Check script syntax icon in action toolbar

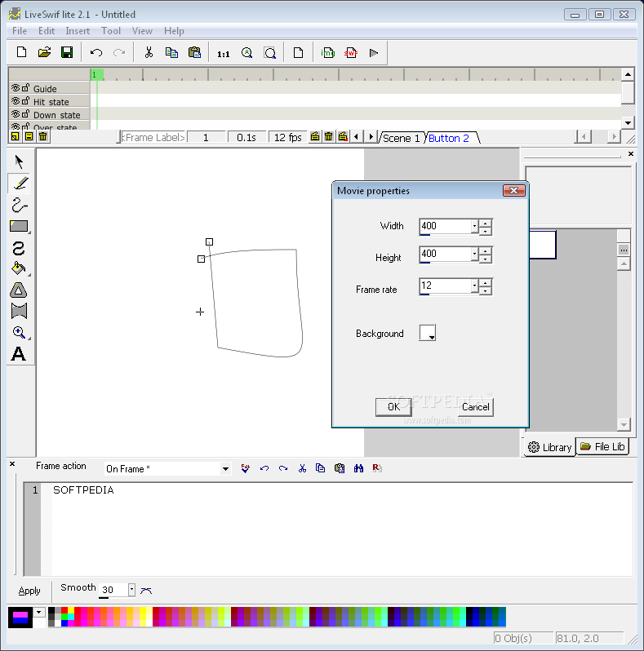pyautogui.click(x=245, y=468)
